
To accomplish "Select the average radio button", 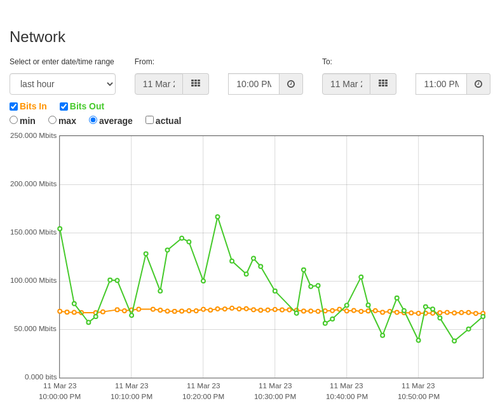I will tap(93, 120).
